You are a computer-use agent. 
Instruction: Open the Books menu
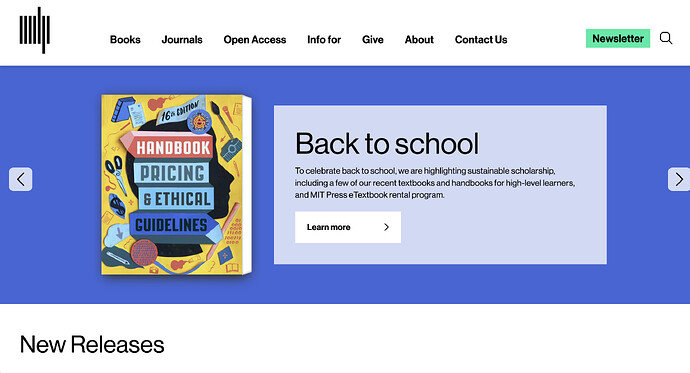coord(125,40)
